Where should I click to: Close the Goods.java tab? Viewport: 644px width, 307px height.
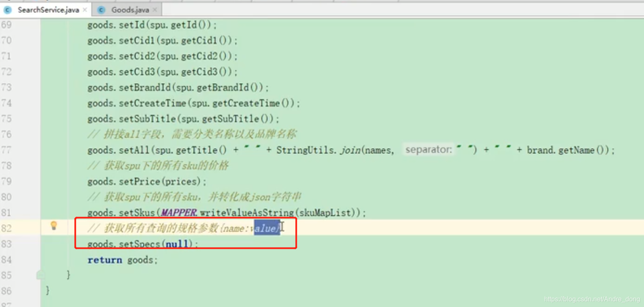point(155,10)
